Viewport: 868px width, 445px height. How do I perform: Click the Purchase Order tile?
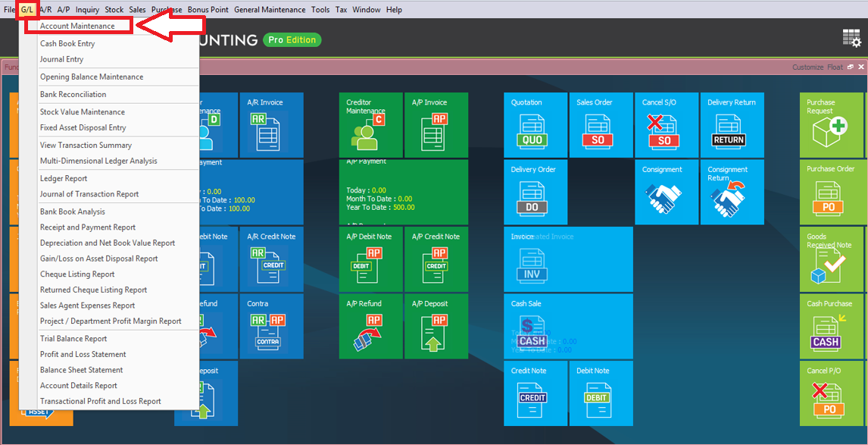pyautogui.click(x=830, y=192)
